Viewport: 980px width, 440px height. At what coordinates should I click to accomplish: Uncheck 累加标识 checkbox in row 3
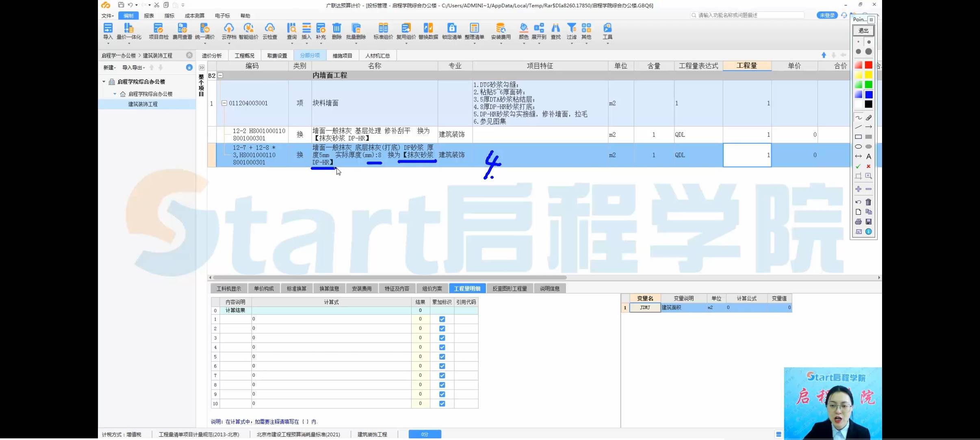(x=442, y=338)
